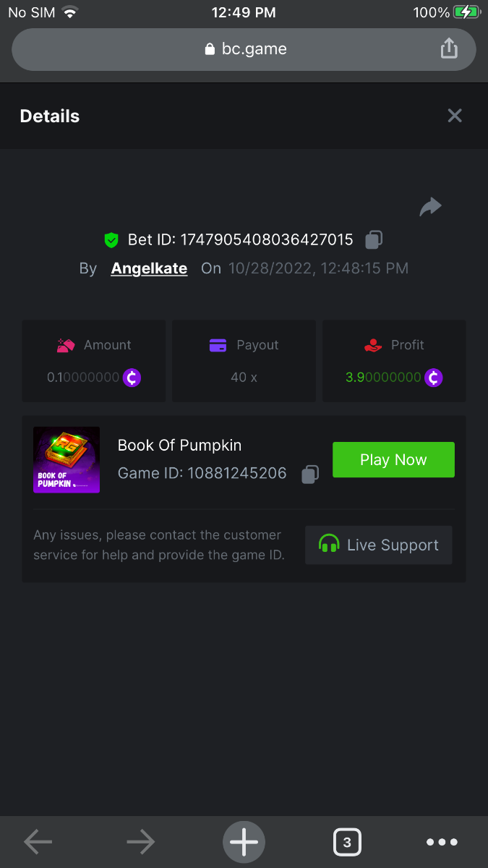This screenshot has height=868, width=488.
Task: Tap the forward share arrow icon
Action: click(430, 208)
